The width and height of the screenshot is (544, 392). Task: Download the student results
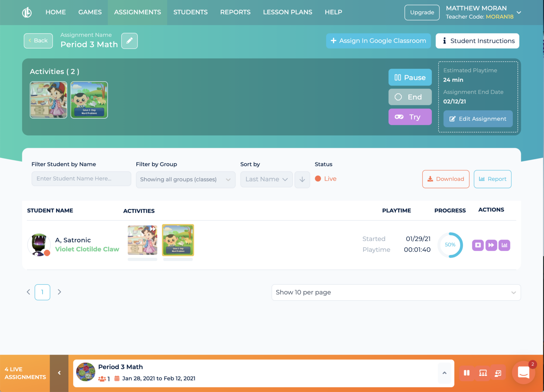coord(446,179)
